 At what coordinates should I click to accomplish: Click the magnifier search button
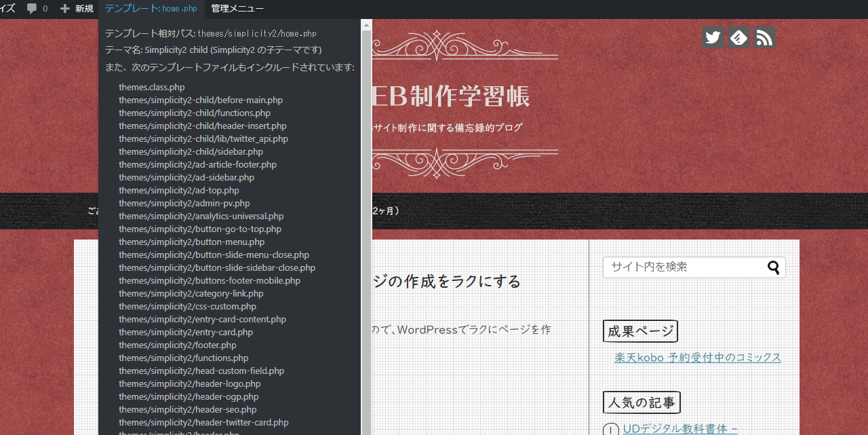click(x=774, y=267)
